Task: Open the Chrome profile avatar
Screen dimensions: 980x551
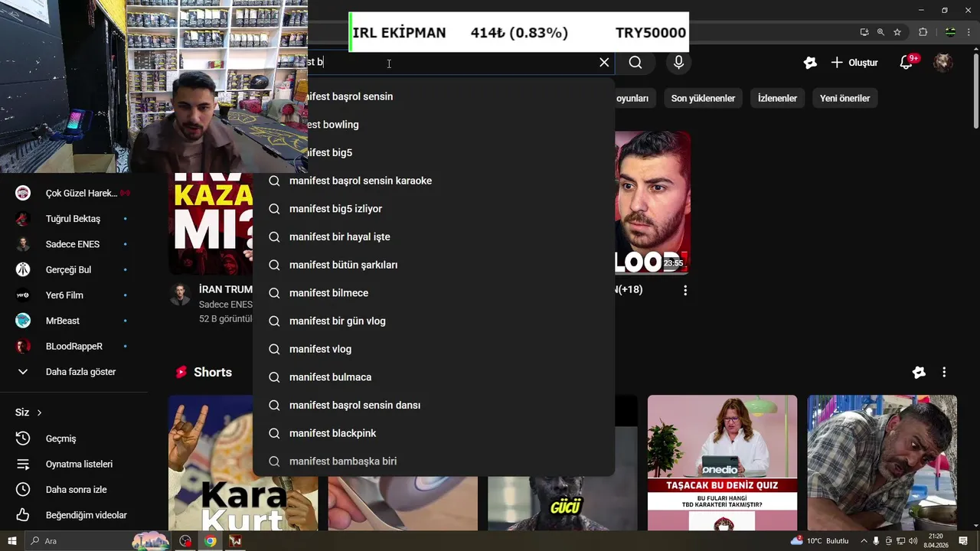Action: (x=950, y=32)
